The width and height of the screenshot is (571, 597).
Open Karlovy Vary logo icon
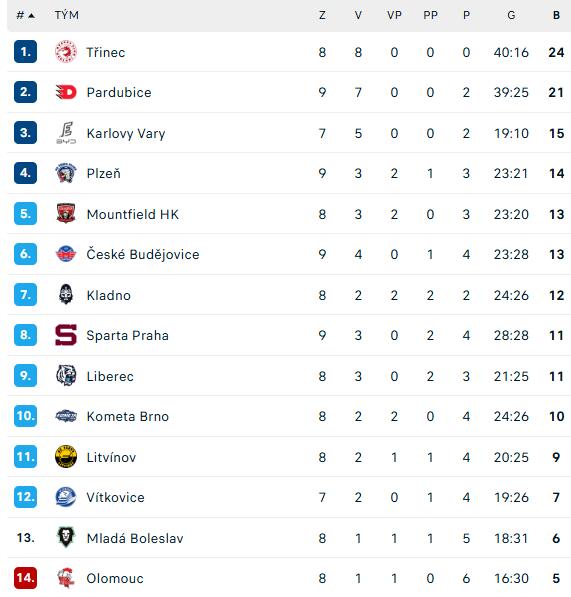point(66,133)
